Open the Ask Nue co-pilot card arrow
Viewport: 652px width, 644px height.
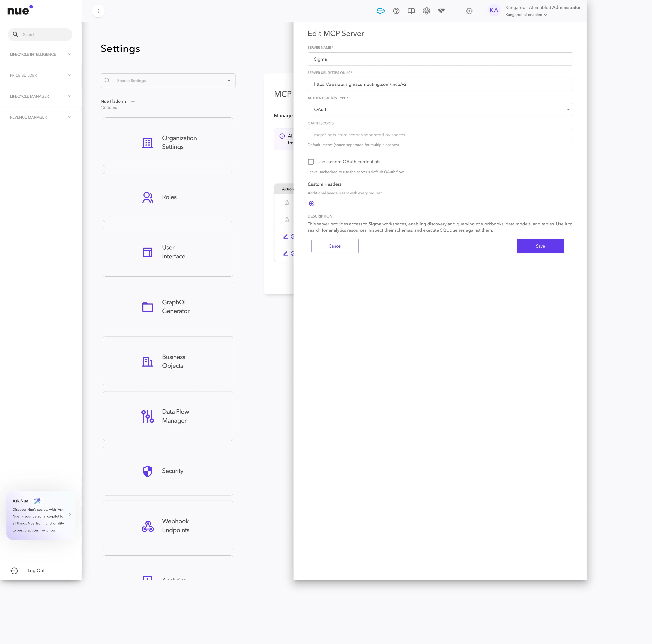click(x=70, y=515)
